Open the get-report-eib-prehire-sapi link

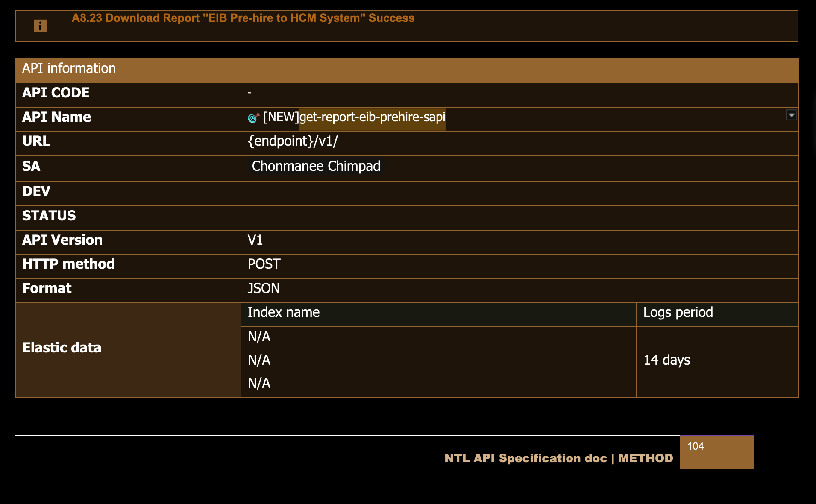[372, 117]
